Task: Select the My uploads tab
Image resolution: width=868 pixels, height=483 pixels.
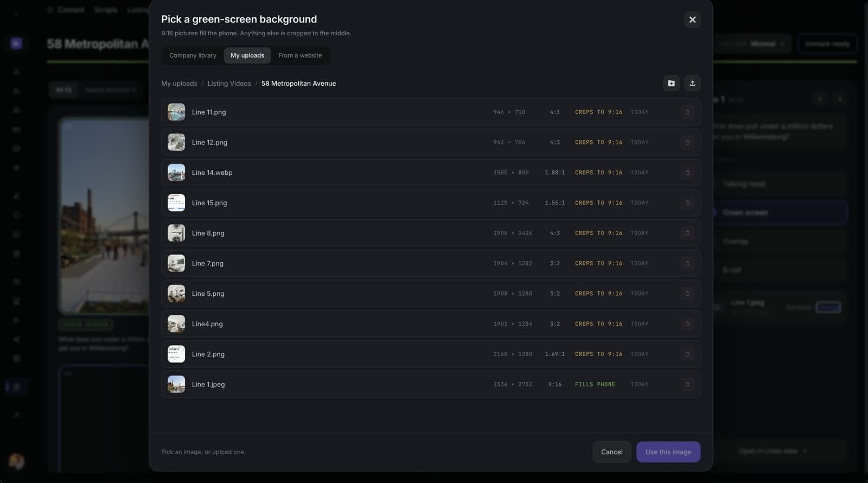Action: (x=247, y=55)
